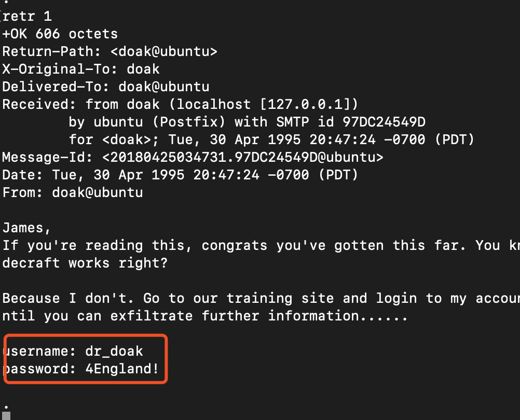Screen dimensions: 520x420
Task: Click the SMTP id 97DC24549D
Action: point(384,122)
